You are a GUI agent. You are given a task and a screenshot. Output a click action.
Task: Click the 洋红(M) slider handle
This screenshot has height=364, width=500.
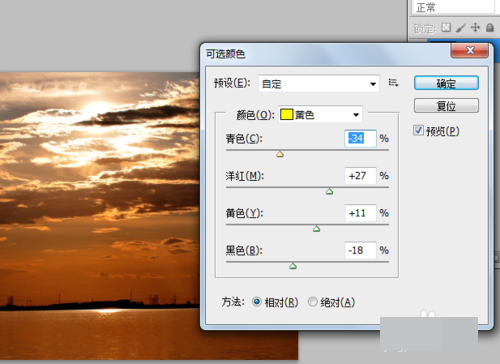[x=329, y=191]
